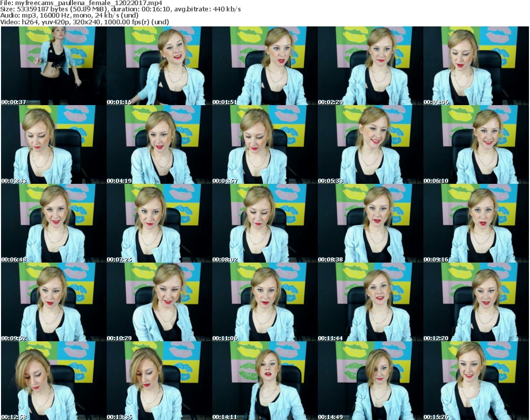This screenshot has height=420, width=530.
Task: Select the thumbnail timestamped 00:04:57
Action: tap(264, 144)
